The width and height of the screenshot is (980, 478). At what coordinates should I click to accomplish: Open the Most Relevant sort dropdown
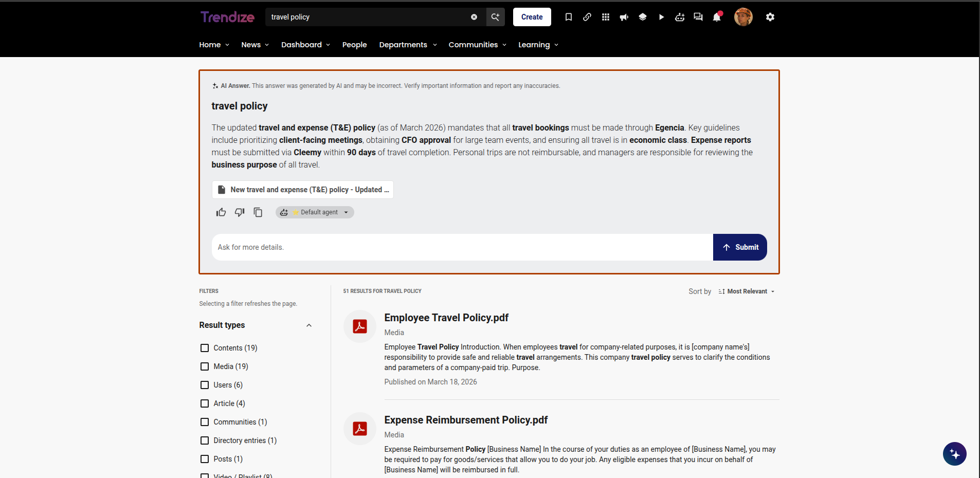click(747, 291)
